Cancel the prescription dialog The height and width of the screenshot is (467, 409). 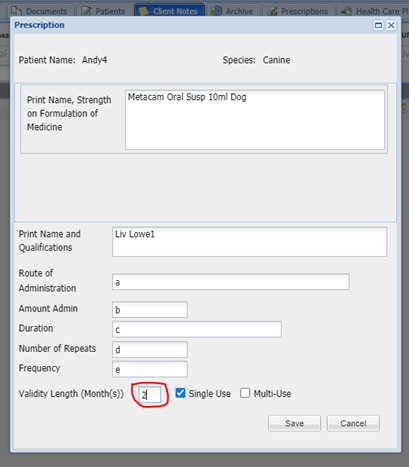point(353,423)
